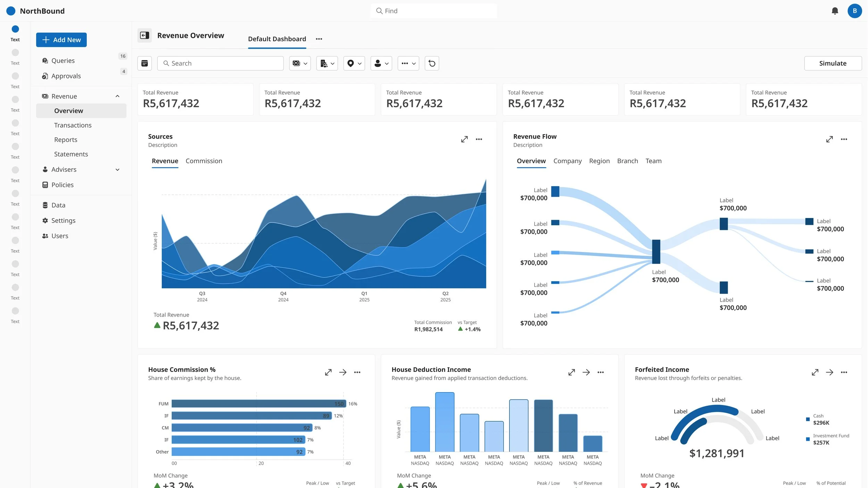Switch to Commission tab in Sources
868x488 pixels.
pos(204,161)
